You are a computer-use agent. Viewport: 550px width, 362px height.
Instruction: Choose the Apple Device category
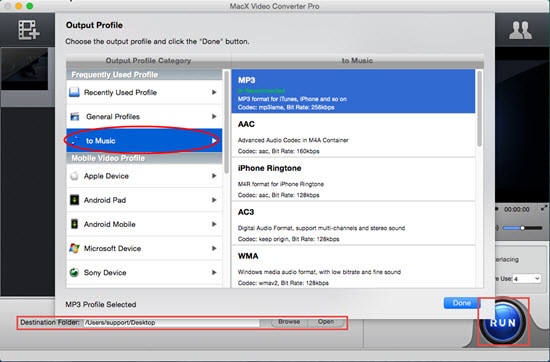144,176
